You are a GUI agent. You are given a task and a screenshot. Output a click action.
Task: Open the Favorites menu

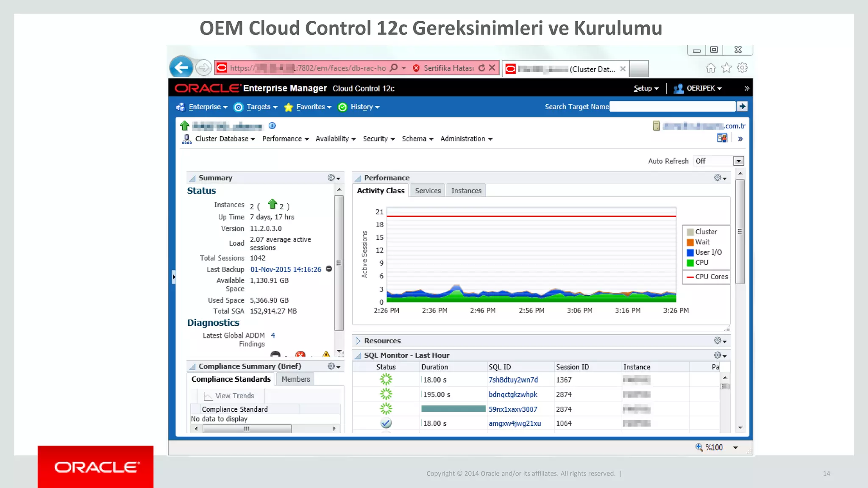[x=308, y=107]
